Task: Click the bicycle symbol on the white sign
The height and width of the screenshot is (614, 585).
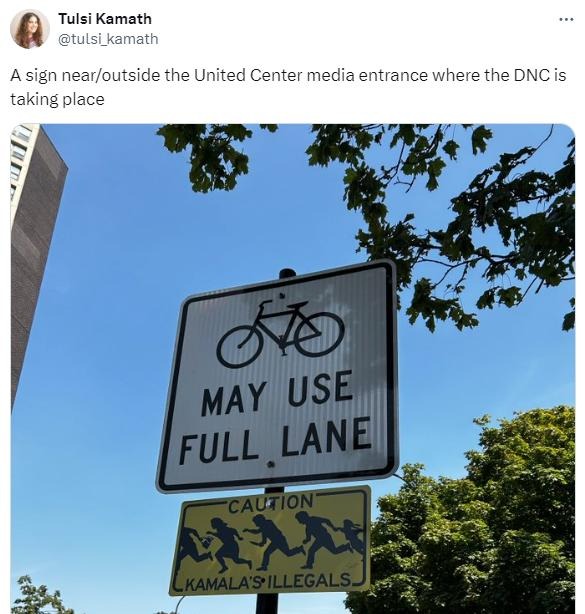Action: [280, 334]
